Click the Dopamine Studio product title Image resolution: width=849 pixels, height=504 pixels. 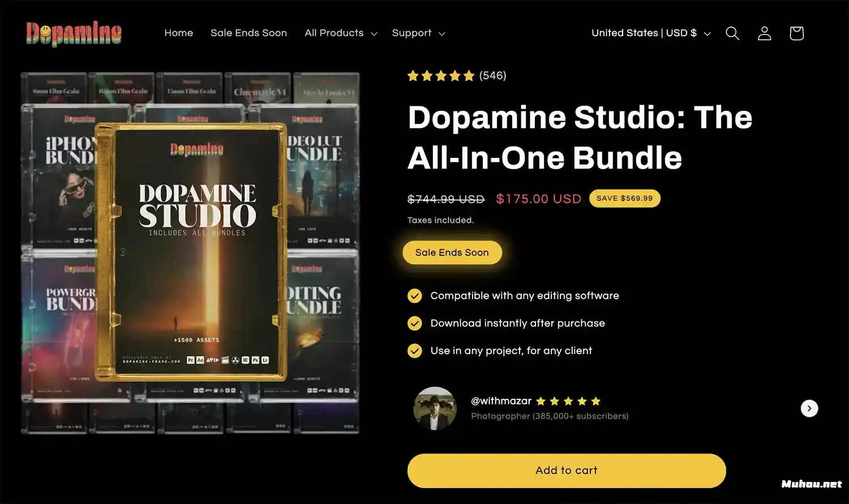[580, 137]
